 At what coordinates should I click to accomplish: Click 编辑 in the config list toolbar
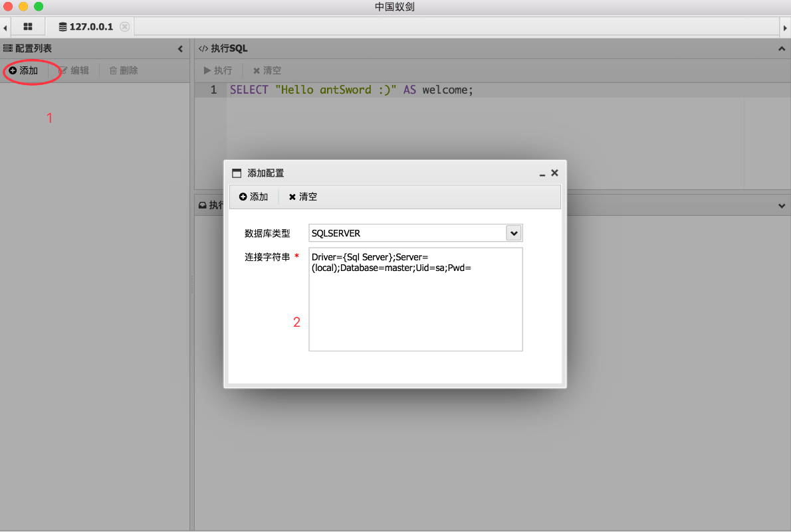(74, 70)
